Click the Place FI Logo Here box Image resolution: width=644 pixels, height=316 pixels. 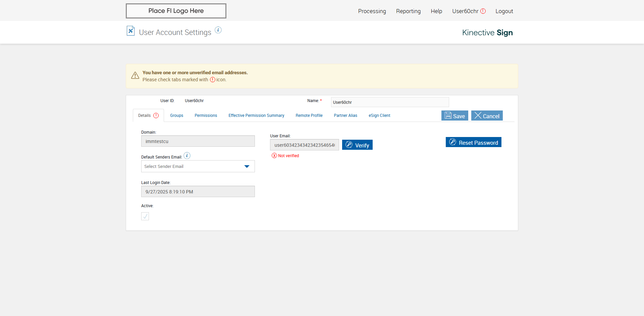click(x=176, y=11)
